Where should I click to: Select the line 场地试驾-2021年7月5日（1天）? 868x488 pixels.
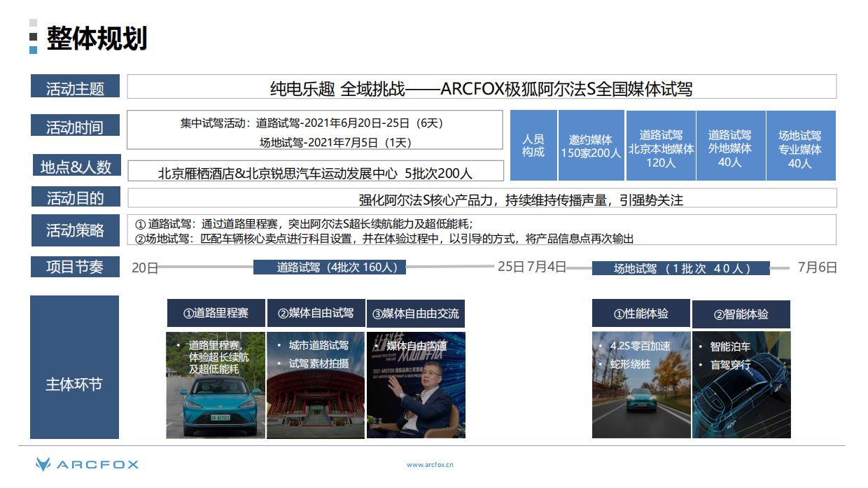336,142
